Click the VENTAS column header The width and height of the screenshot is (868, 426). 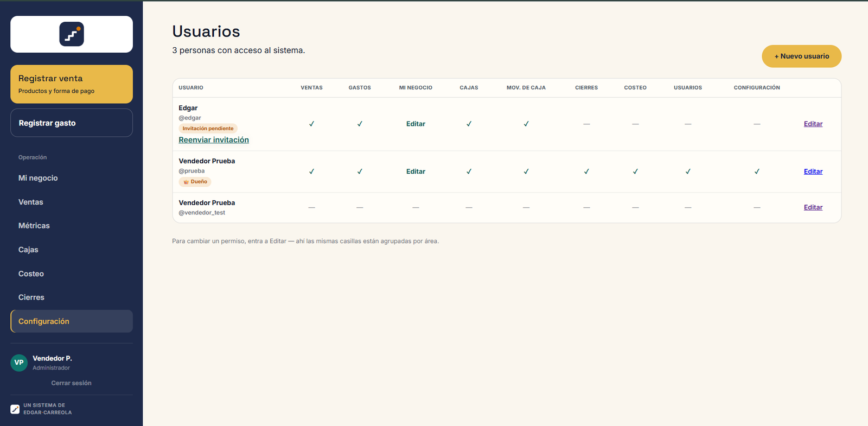311,87
